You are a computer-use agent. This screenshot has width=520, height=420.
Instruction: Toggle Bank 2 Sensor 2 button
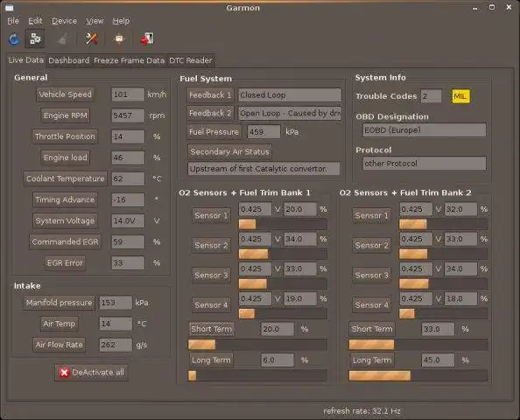coord(371,245)
